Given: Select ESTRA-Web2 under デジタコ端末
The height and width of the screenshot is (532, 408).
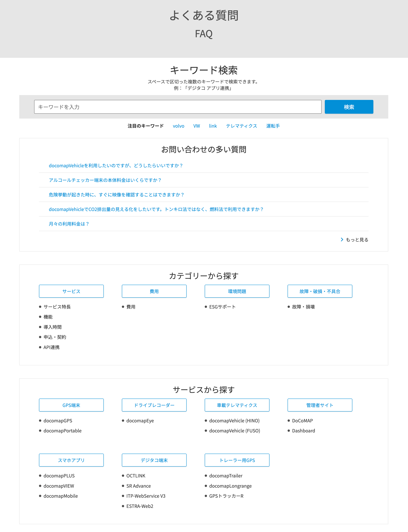Looking at the screenshot, I should tap(140, 506).
